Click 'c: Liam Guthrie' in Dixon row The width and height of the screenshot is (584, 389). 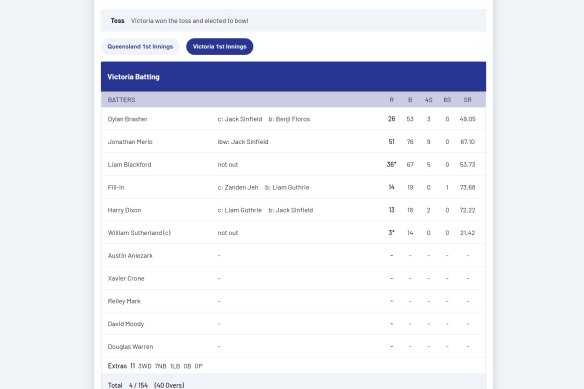(240, 210)
